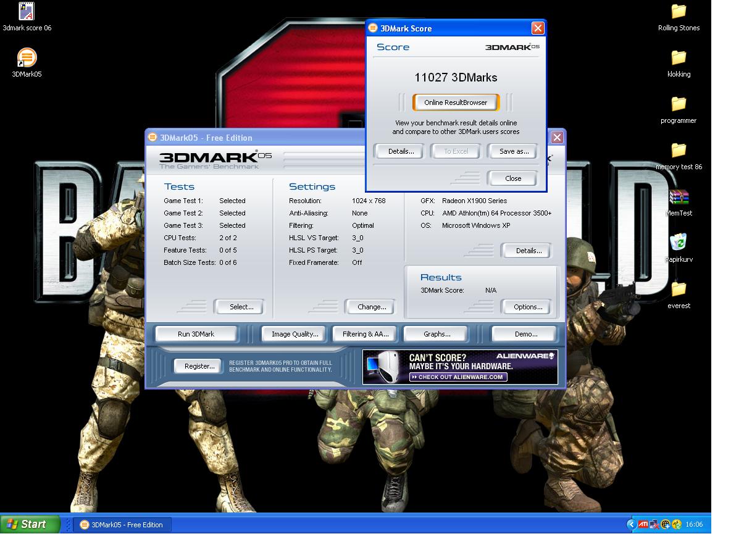Screen dimensions: 752x560
Task: Open Graphs... tool
Action: (437, 334)
